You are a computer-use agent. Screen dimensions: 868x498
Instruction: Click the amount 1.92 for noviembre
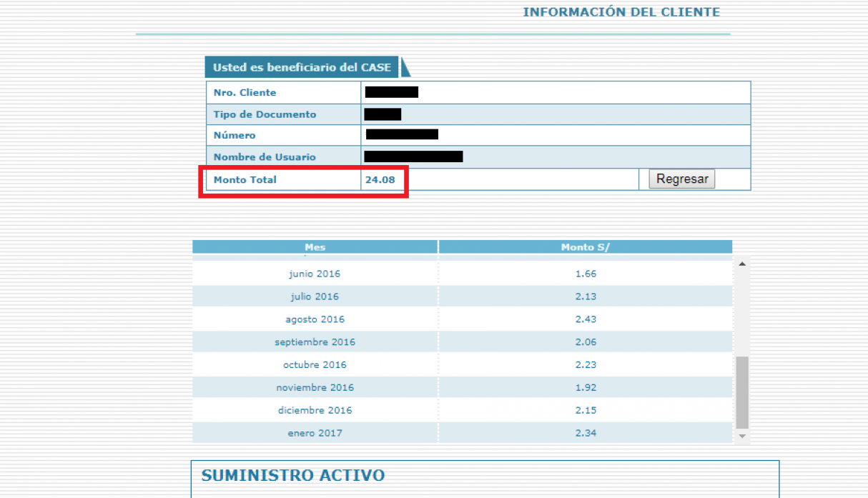(x=586, y=388)
